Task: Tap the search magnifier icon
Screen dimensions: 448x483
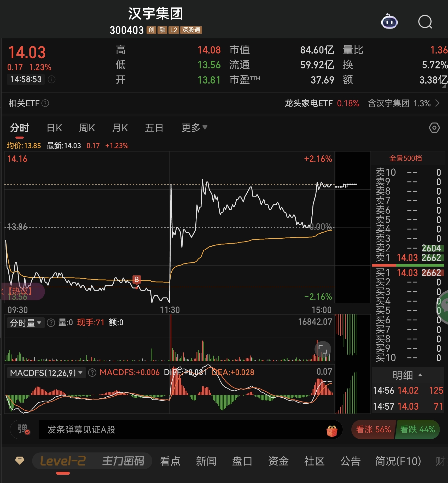Action: [x=425, y=22]
